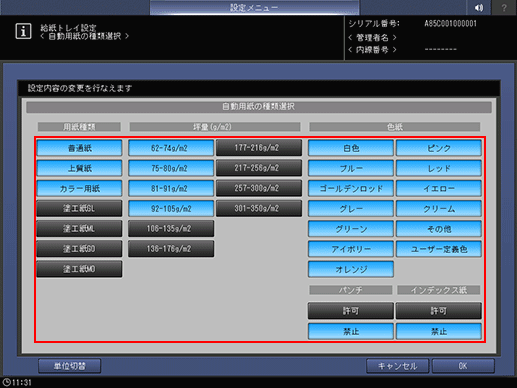
Task: Click the clock icon at bottom left
Action: click(6, 382)
